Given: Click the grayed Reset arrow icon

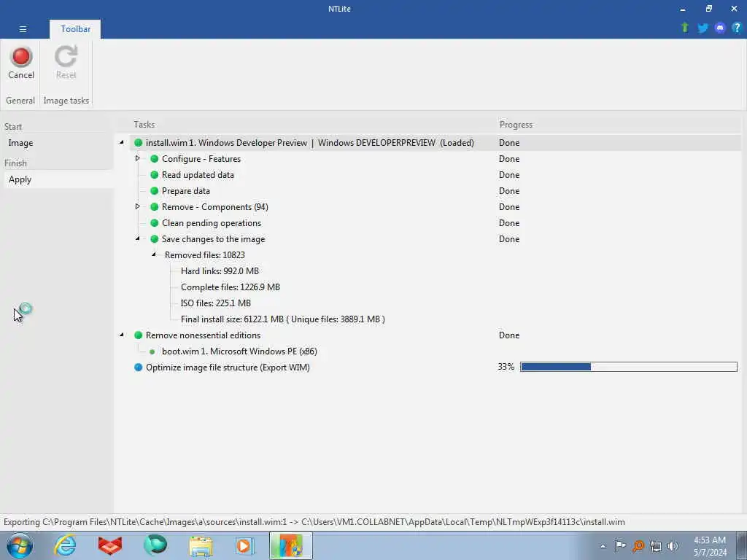Looking at the screenshot, I should (66, 56).
